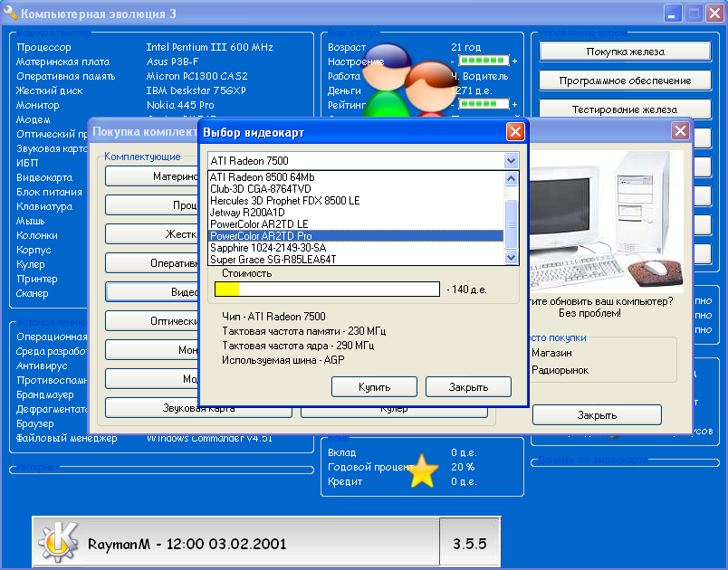Close the Выбор видеокарт dialog with X
Viewport: 728px width, 570px height.
tap(515, 132)
